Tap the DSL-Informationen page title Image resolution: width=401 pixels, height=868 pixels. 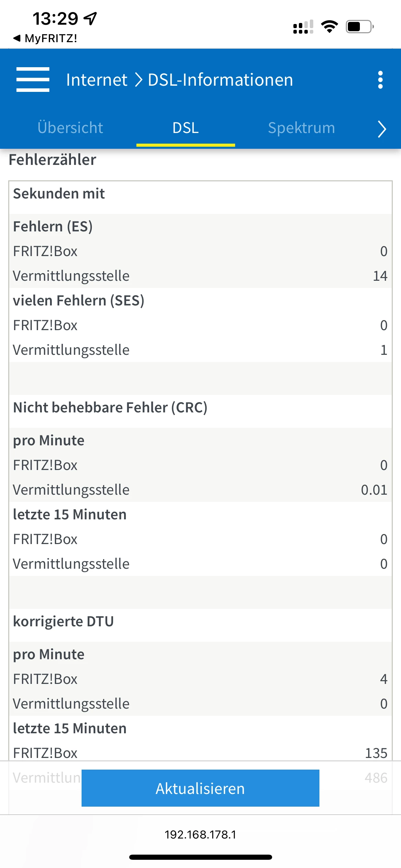[220, 80]
